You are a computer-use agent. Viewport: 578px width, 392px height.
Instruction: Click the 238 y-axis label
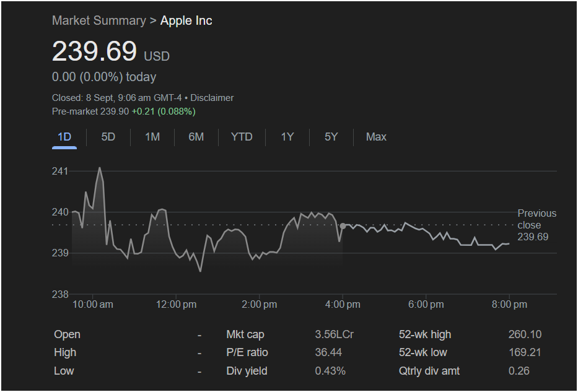click(61, 294)
